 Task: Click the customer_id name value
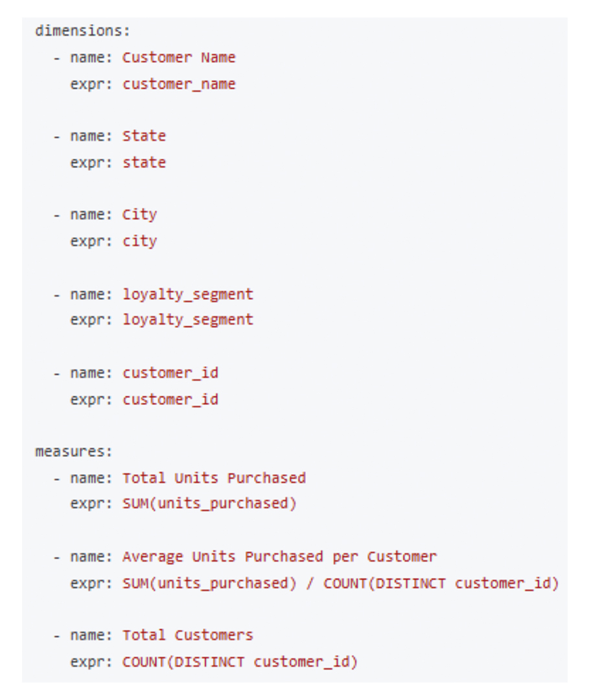tap(170, 373)
